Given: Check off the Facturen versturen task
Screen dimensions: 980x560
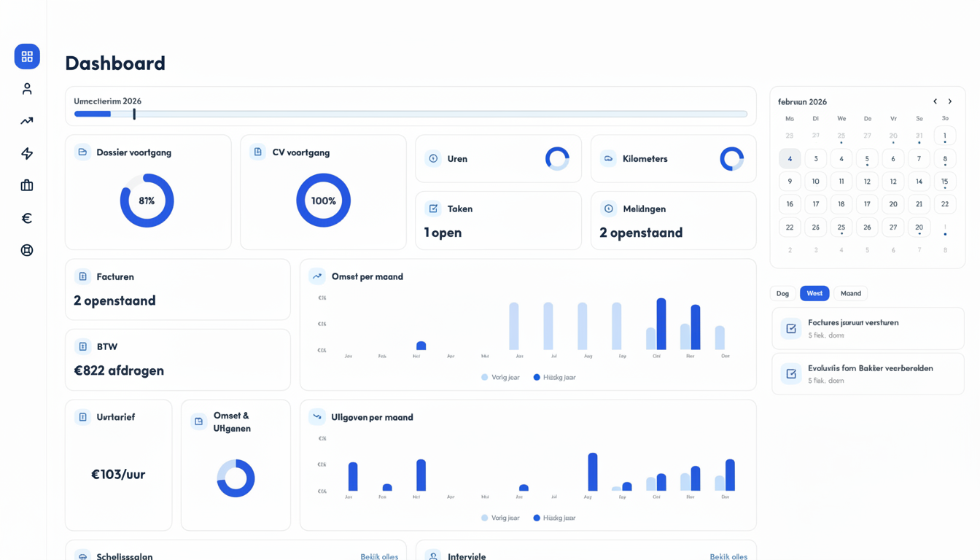Looking at the screenshot, I should tap(791, 329).
